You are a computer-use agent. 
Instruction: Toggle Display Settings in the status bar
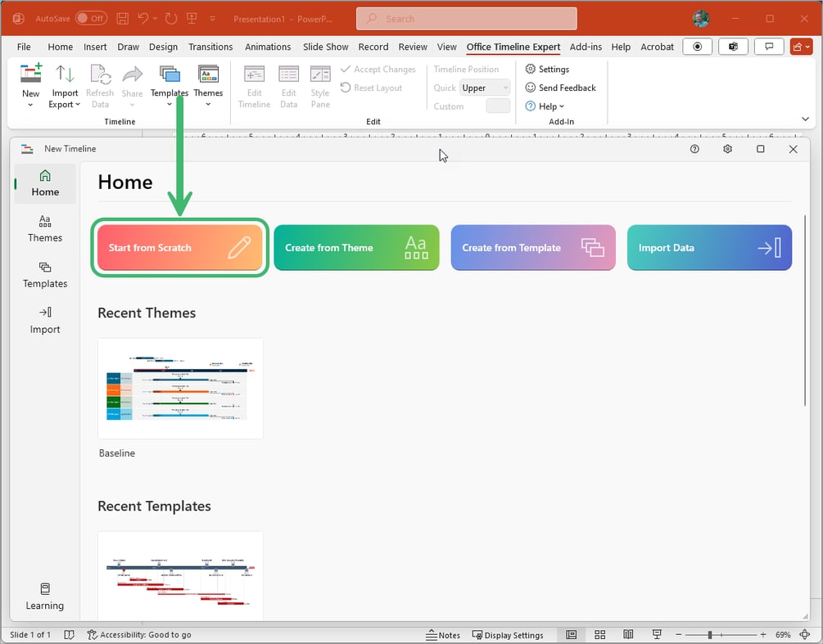[x=508, y=634]
